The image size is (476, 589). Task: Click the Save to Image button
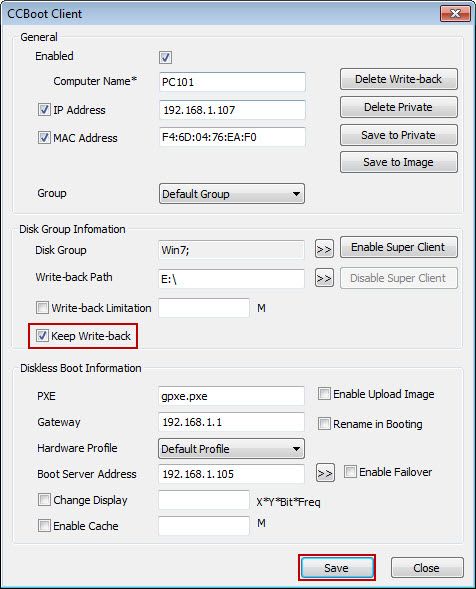tap(399, 162)
